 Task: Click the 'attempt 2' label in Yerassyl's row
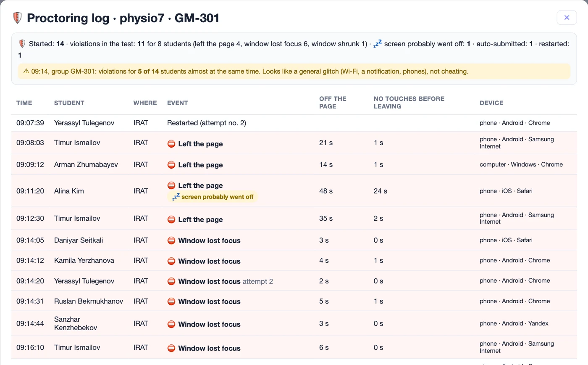[x=258, y=281]
